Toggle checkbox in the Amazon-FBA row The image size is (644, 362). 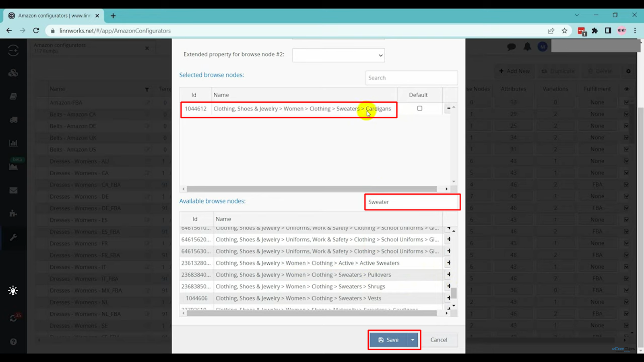point(627,102)
